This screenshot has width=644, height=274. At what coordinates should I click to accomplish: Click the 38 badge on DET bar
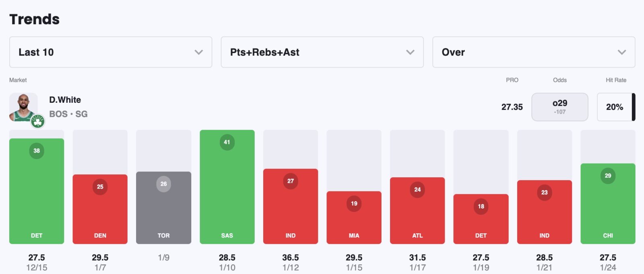[37, 151]
